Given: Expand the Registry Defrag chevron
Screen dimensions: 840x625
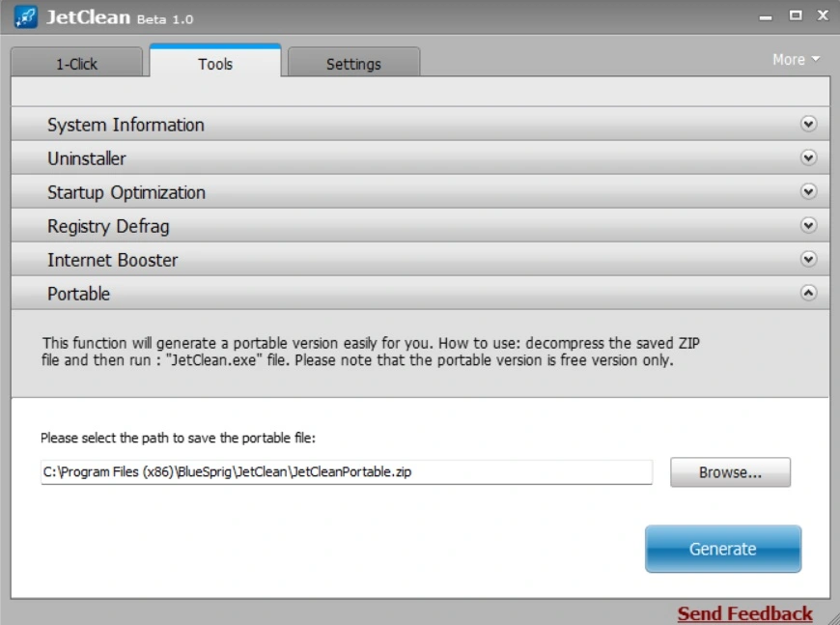Looking at the screenshot, I should click(808, 225).
